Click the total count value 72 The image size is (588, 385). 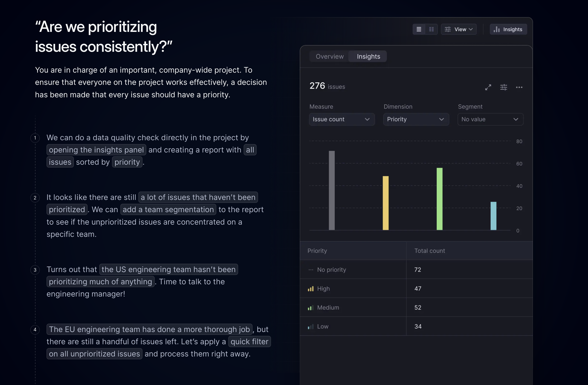click(x=417, y=270)
